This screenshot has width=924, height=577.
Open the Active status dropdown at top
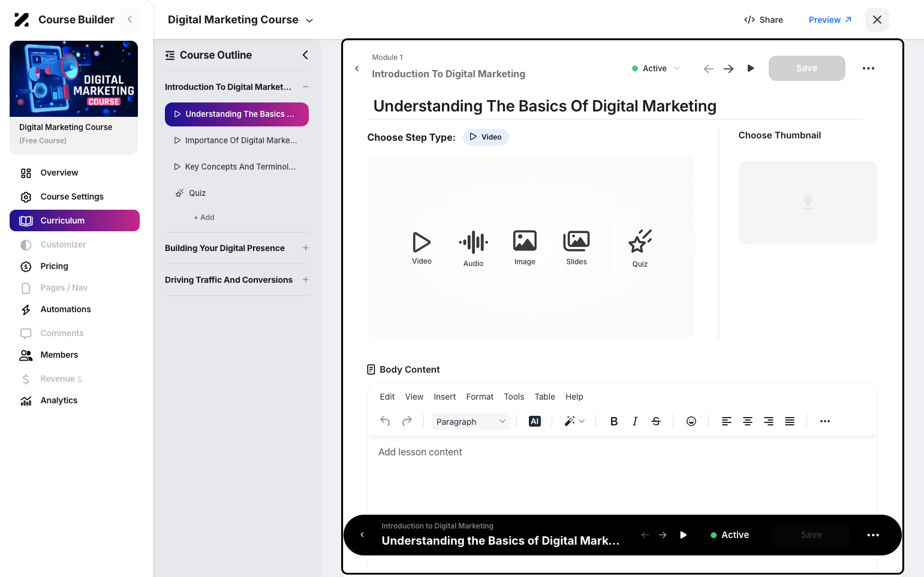(656, 68)
